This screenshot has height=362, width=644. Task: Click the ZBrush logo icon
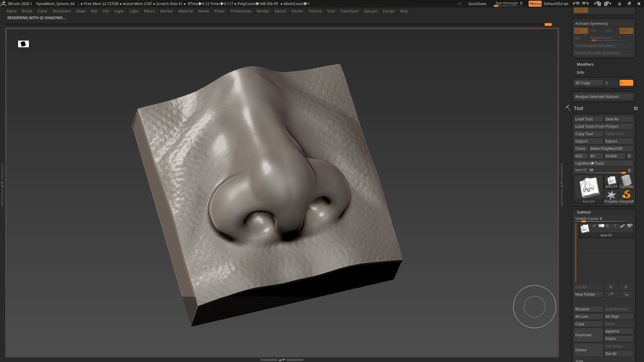click(3, 3)
